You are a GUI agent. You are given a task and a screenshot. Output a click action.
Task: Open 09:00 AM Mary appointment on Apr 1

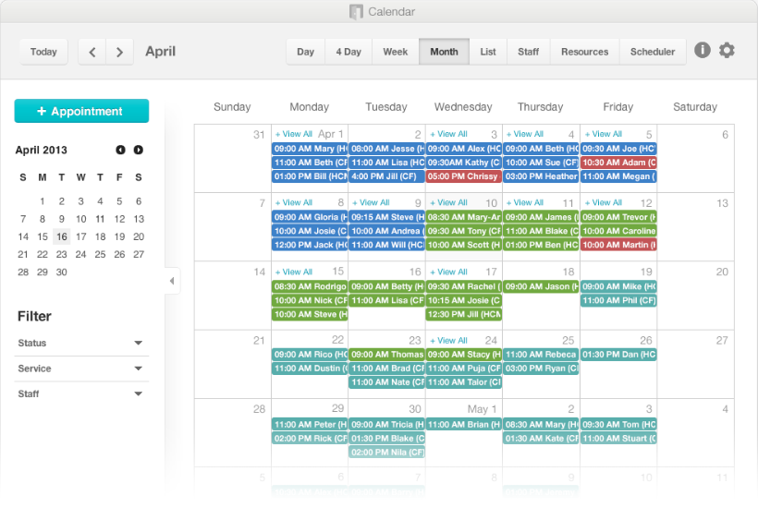click(x=310, y=149)
